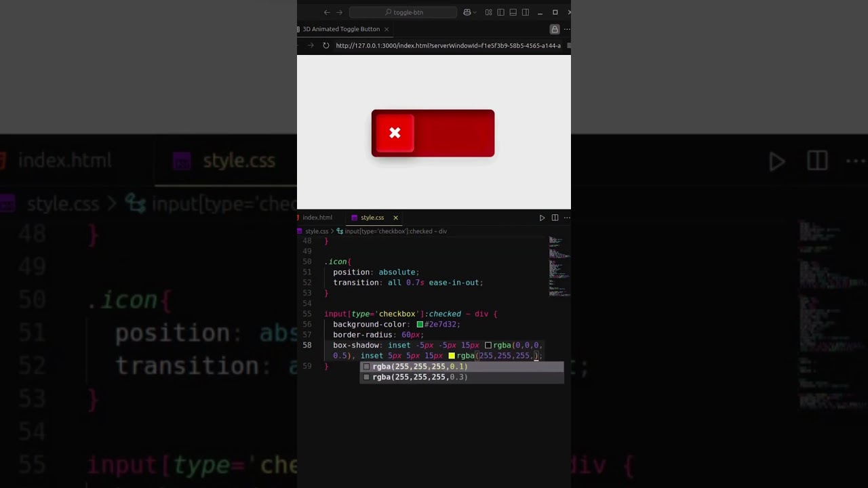
Task: Pick the rgba(255,255,255,0.1) suggestion
Action: [462, 367]
